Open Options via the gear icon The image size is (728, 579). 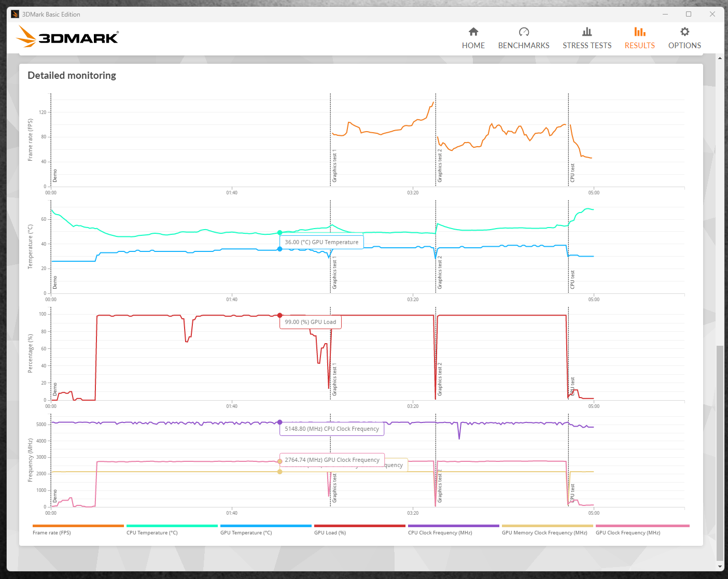685,32
